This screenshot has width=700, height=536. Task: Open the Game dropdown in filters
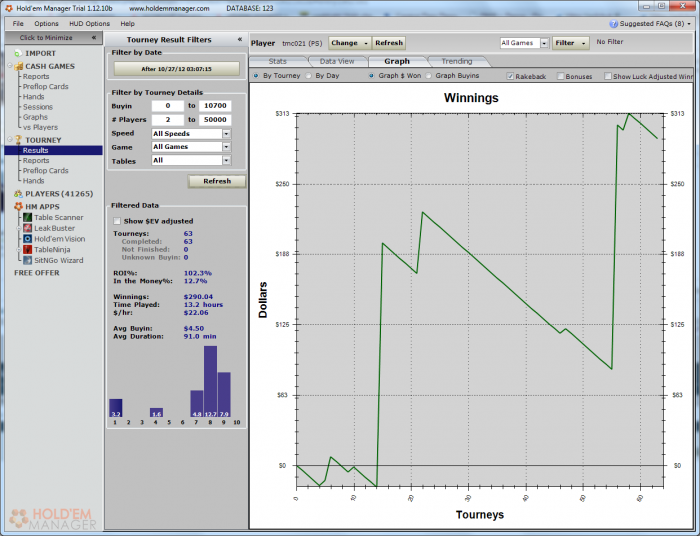click(226, 146)
